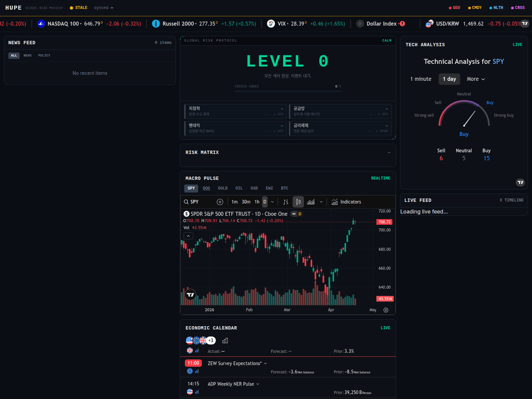Click the technical analysis gauge dial
532x399 pixels.
[x=464, y=114]
